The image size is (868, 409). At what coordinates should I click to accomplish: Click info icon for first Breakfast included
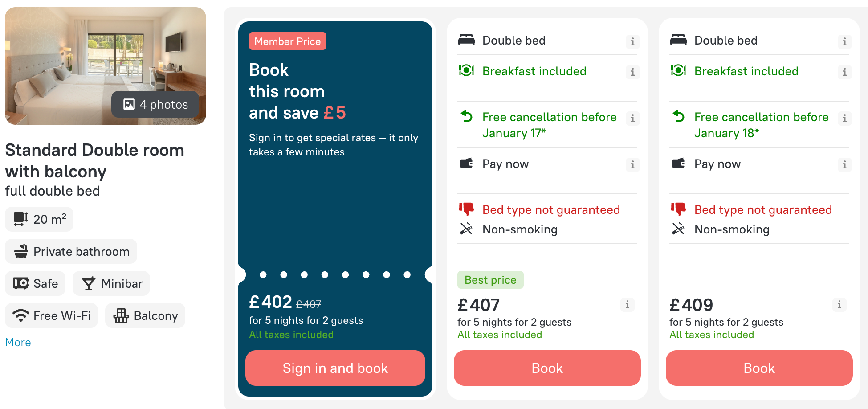point(632,72)
